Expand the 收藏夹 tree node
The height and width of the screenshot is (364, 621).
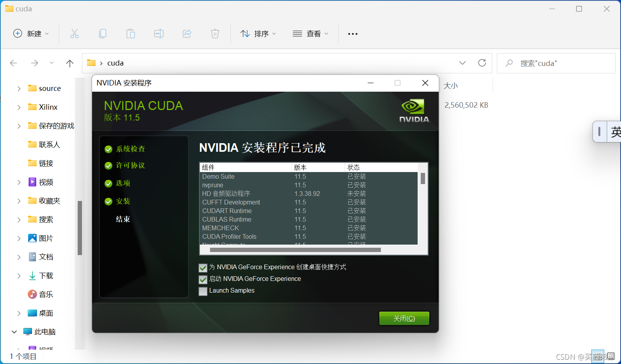tap(19, 201)
